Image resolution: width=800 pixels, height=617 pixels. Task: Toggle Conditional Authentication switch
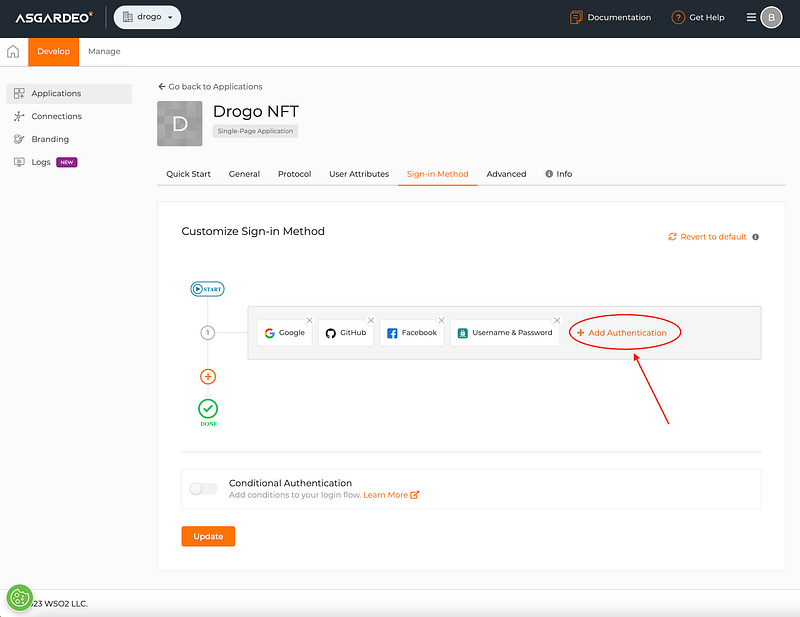(x=203, y=489)
